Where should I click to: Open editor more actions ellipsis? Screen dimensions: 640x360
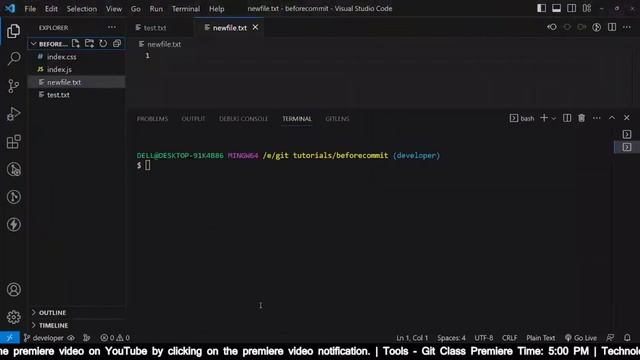[627, 27]
